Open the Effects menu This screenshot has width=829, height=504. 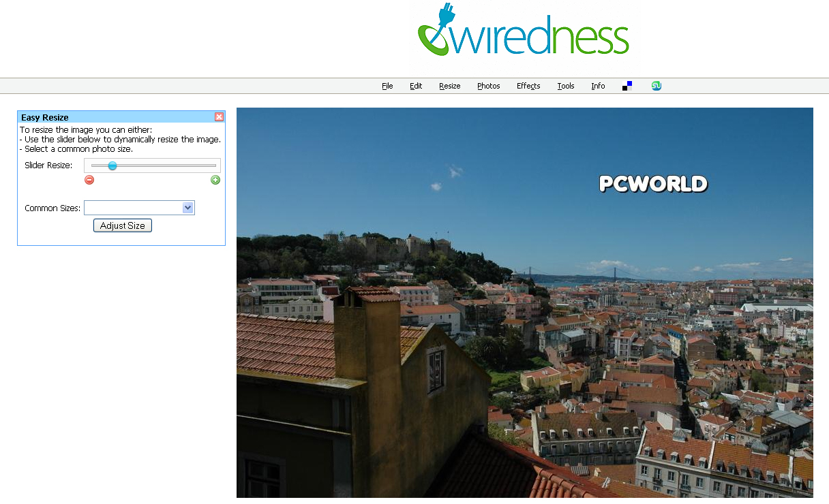click(x=528, y=86)
